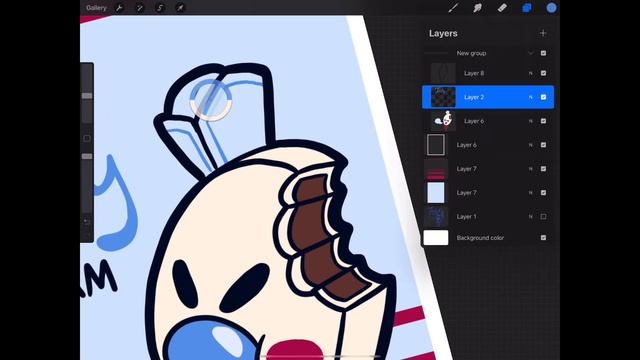This screenshot has height=360, width=640.
Task: Add a new layer with plus icon
Action: pos(543,33)
